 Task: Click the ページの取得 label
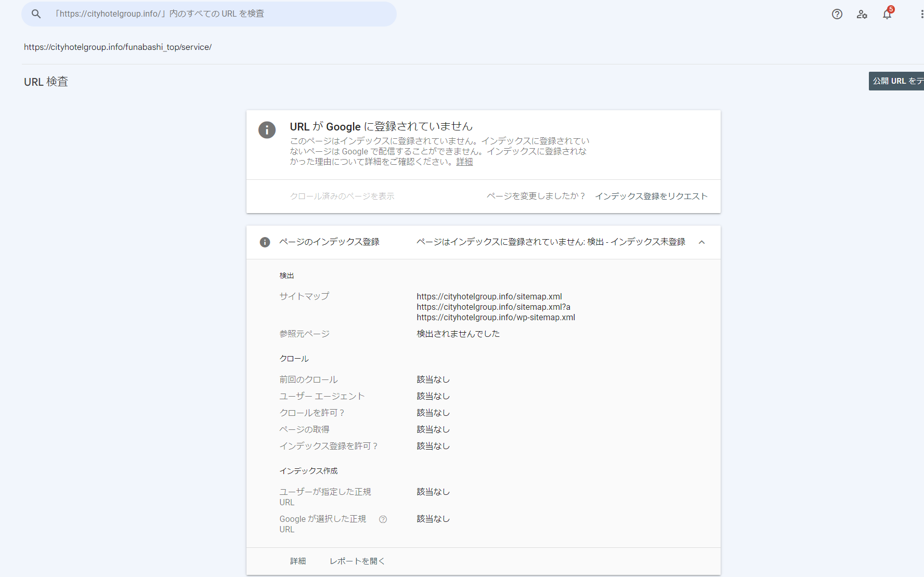click(x=304, y=429)
